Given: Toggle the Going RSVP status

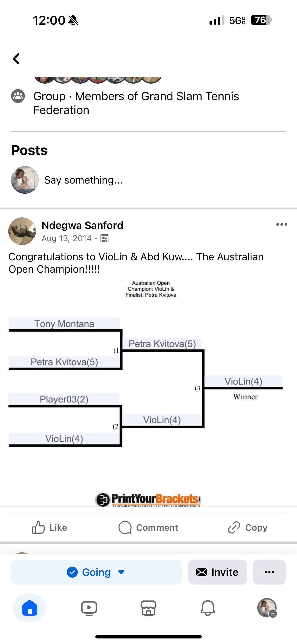Looking at the screenshot, I should [96, 572].
